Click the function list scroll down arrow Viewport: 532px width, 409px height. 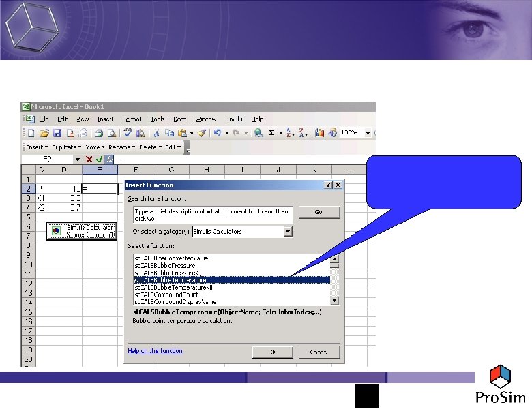coord(334,301)
